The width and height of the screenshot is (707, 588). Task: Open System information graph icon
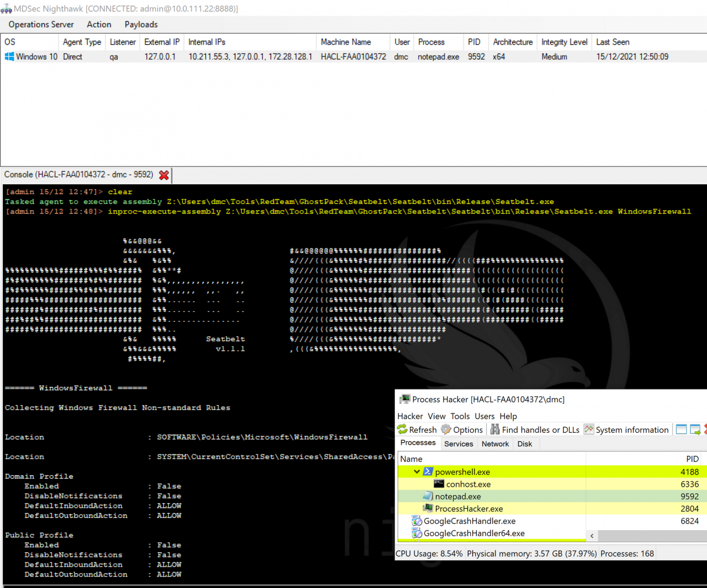[589, 430]
